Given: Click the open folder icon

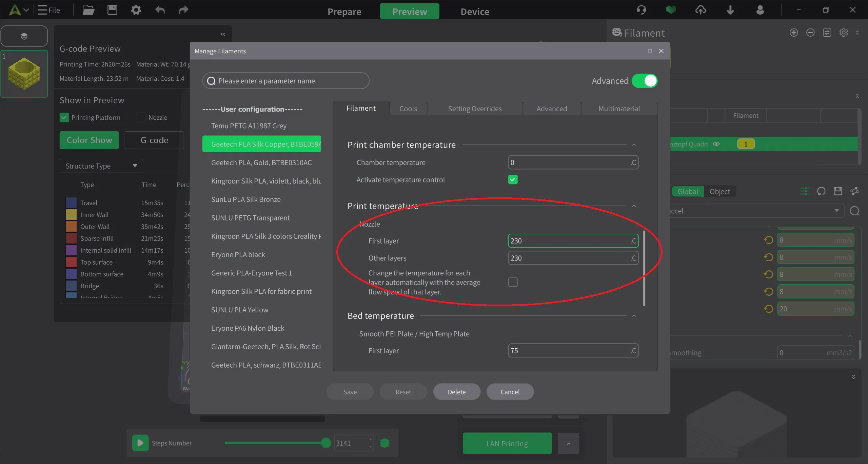Looking at the screenshot, I should tap(88, 10).
